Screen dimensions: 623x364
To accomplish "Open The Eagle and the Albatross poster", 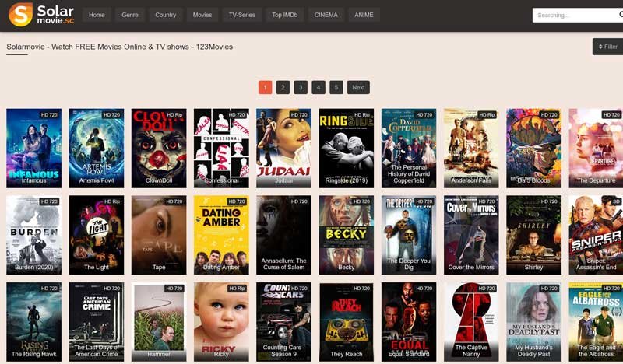I will [596, 322].
